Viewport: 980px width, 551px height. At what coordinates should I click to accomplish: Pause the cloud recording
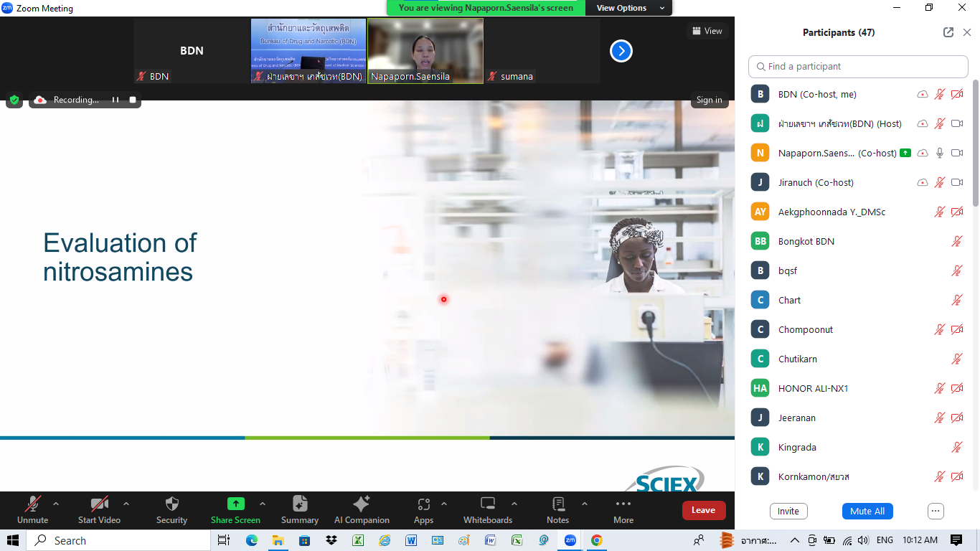tap(116, 100)
